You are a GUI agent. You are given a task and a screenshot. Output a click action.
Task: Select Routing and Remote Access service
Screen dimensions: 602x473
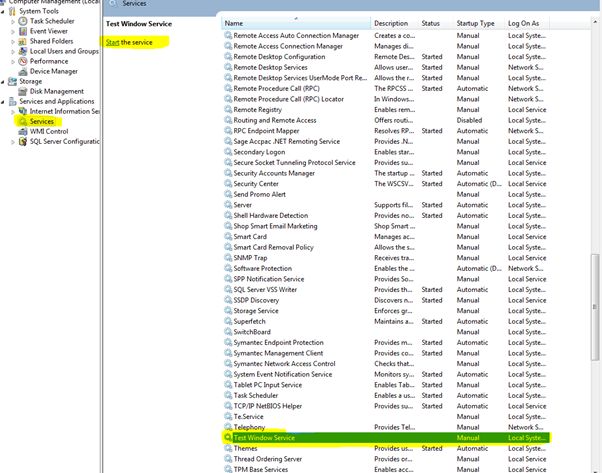(275, 120)
